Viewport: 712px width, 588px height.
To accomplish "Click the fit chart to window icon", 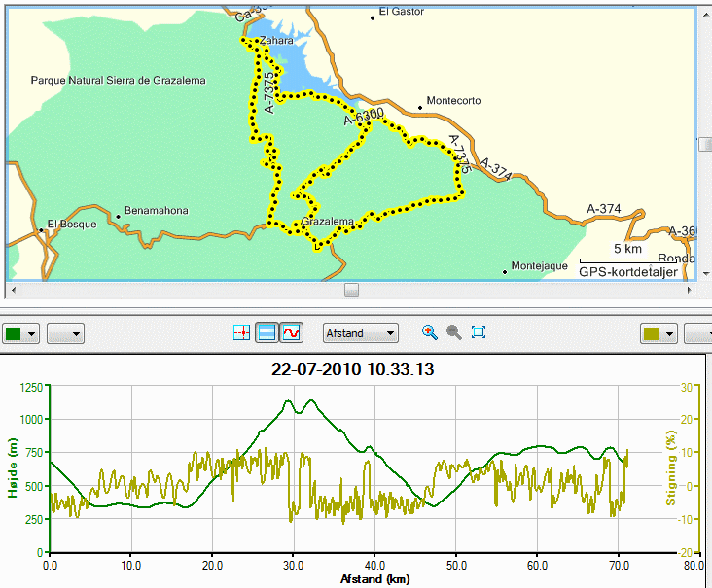I will tap(479, 332).
